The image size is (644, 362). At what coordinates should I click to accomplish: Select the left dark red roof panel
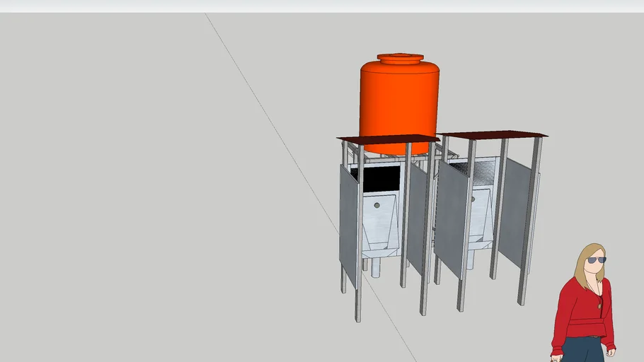tap(389, 139)
